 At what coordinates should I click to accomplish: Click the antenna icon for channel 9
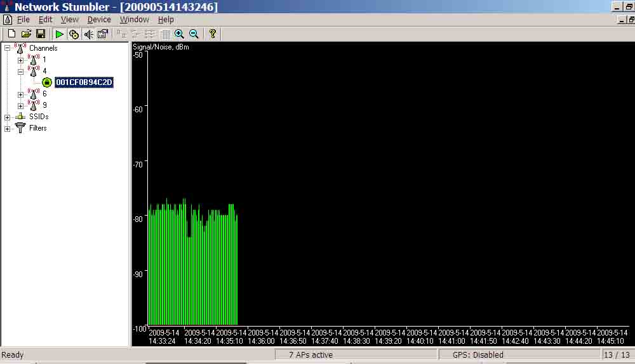pos(34,105)
